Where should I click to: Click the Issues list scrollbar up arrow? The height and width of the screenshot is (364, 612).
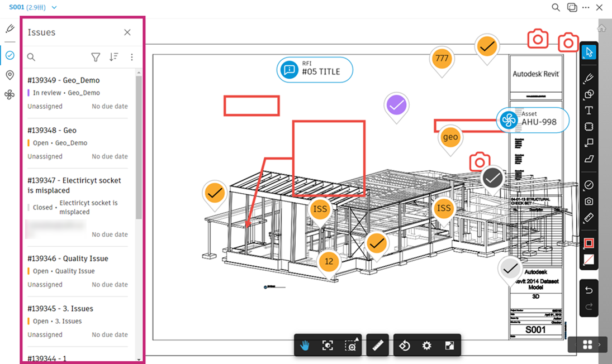tap(139, 73)
